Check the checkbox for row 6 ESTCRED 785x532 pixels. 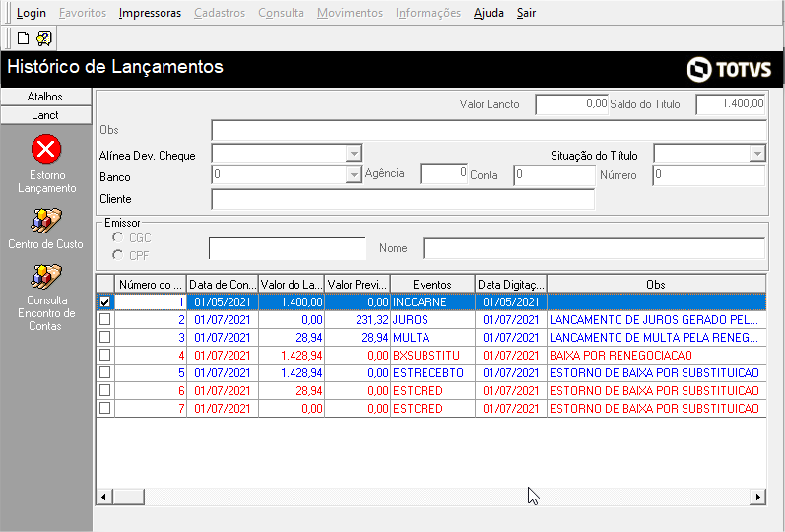coord(105,390)
